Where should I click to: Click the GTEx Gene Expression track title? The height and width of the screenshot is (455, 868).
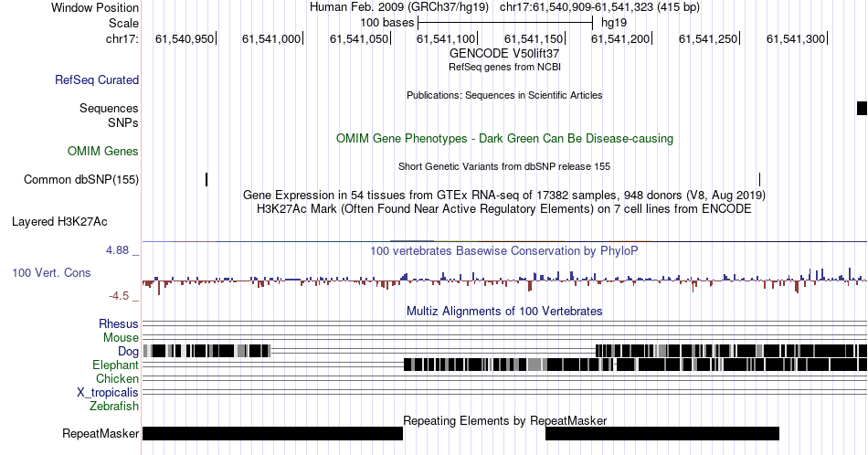(504, 195)
